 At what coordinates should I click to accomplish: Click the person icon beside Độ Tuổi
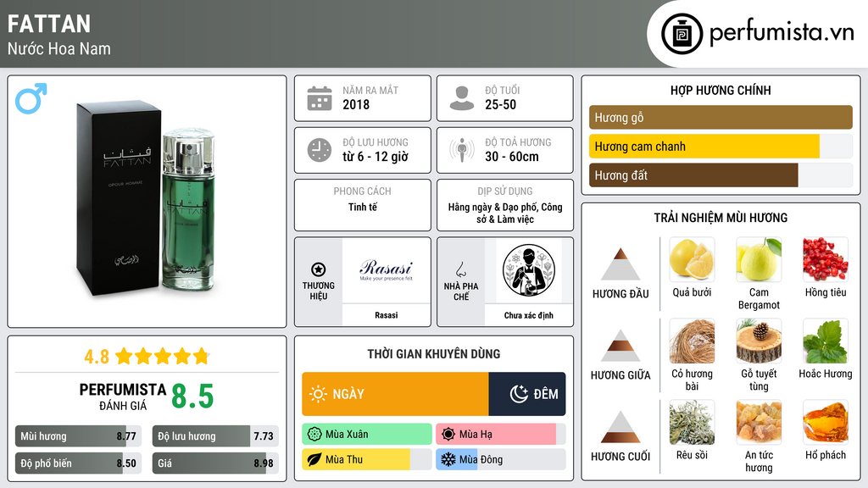point(462,98)
